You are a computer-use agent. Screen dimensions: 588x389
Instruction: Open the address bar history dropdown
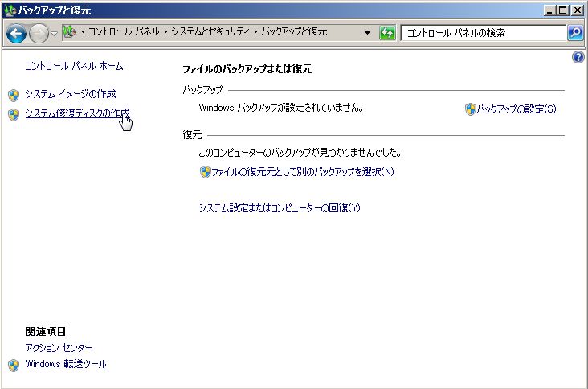[368, 33]
